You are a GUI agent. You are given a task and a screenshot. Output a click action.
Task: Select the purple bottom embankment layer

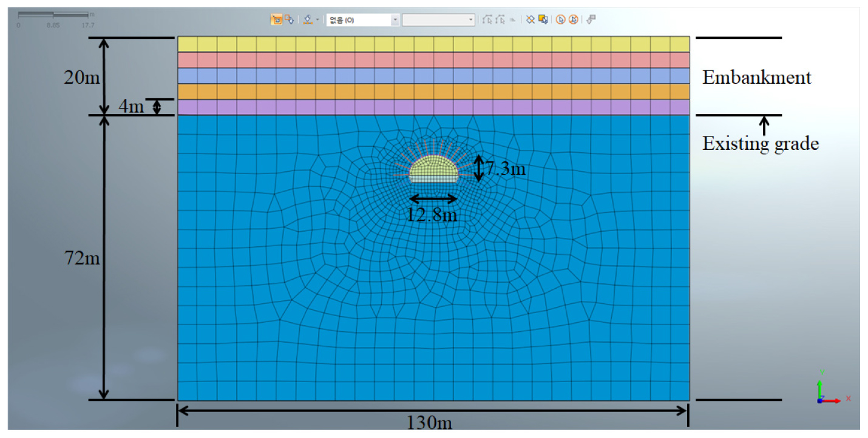[x=433, y=107]
